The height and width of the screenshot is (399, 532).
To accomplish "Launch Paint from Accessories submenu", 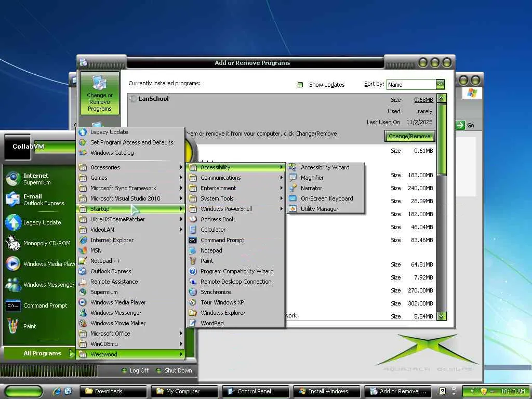I will [x=236, y=261].
